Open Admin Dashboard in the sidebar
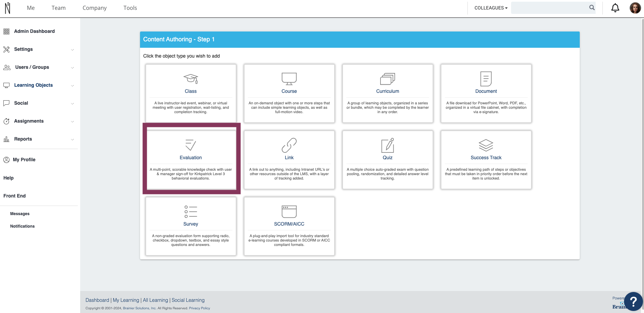 (x=34, y=31)
